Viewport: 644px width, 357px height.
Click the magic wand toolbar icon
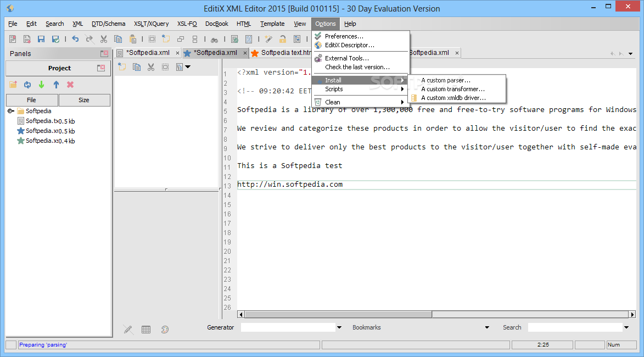(x=268, y=39)
